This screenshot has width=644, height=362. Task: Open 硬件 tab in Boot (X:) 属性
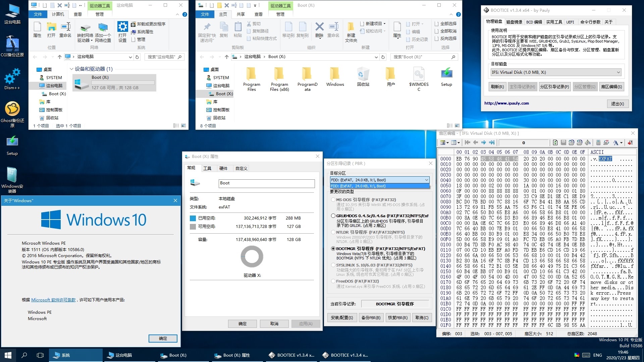pyautogui.click(x=223, y=169)
